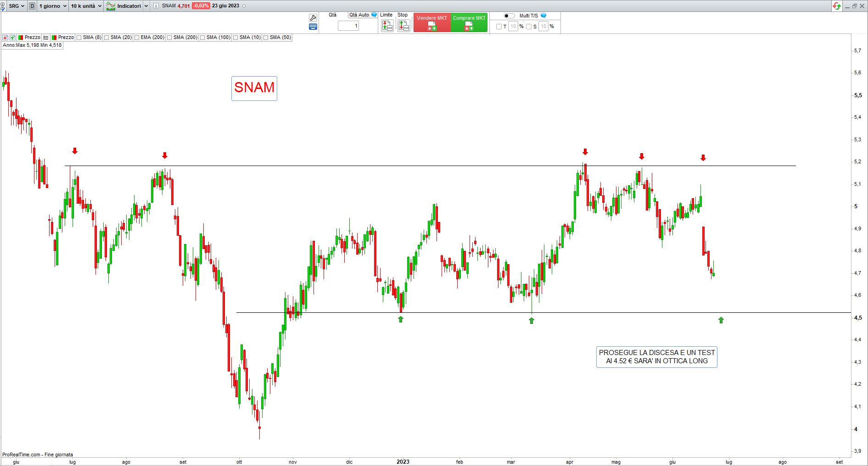
Task: Click the red down-arrow panel icon
Action: tap(5, 38)
